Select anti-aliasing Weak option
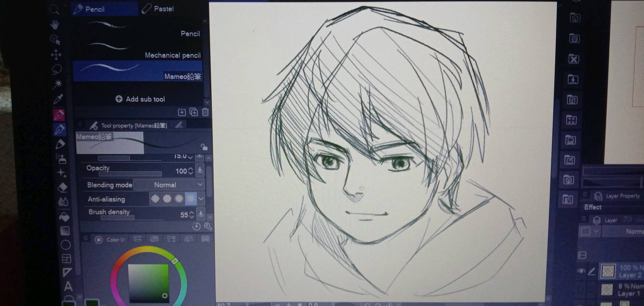Viewport: 644px width, 306px height. click(x=167, y=199)
